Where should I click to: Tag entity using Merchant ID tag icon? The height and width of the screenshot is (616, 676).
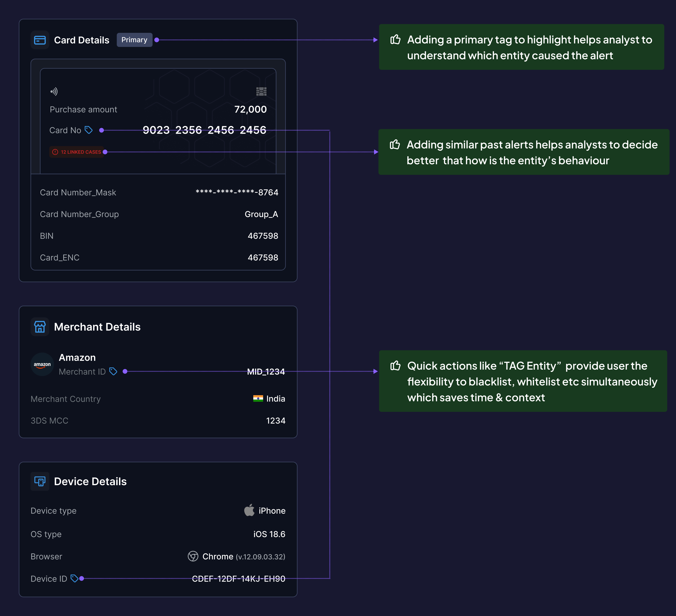coord(113,372)
